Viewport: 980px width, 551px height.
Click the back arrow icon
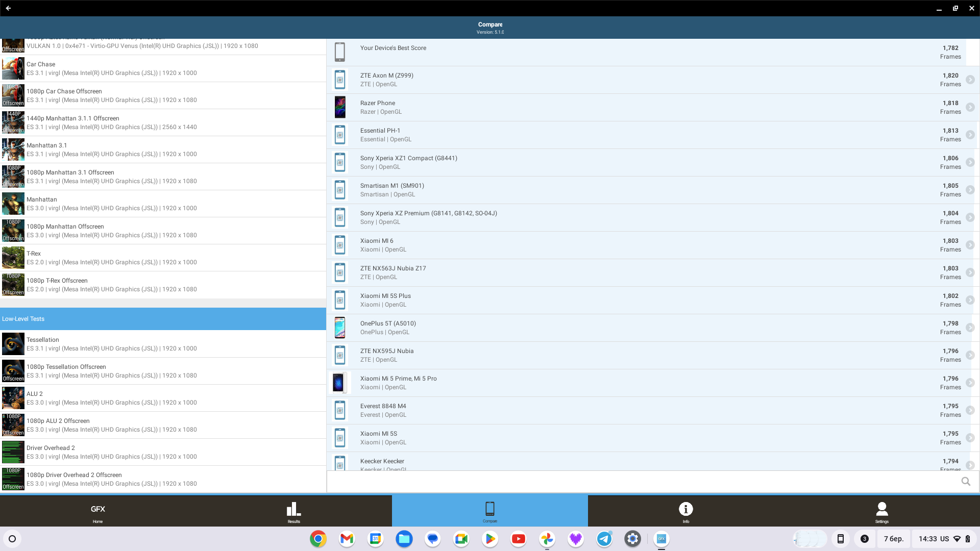(x=8, y=8)
